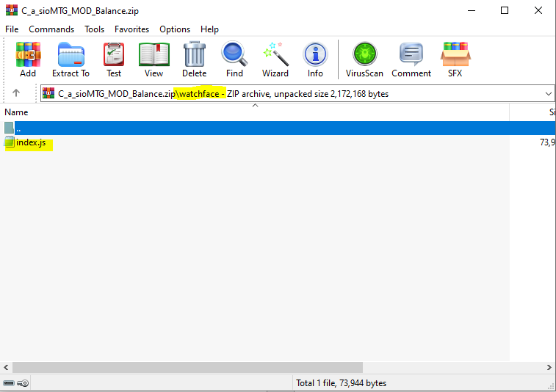Open the Options menu
The image size is (556, 392).
point(175,29)
